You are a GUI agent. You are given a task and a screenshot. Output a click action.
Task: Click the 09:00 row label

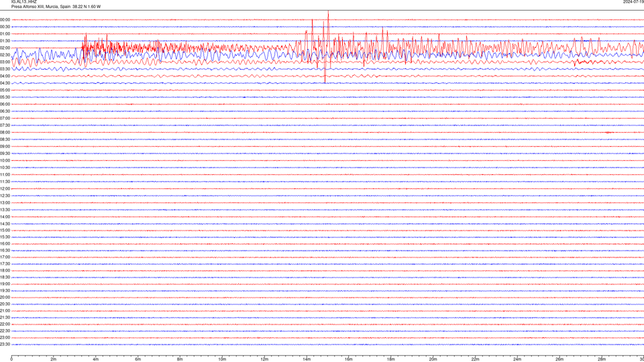(x=5, y=146)
